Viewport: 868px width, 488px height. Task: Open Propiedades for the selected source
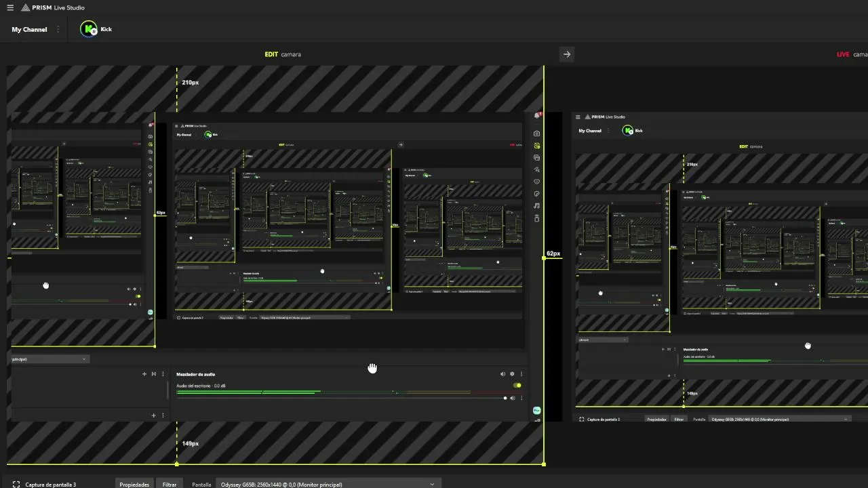click(134, 485)
